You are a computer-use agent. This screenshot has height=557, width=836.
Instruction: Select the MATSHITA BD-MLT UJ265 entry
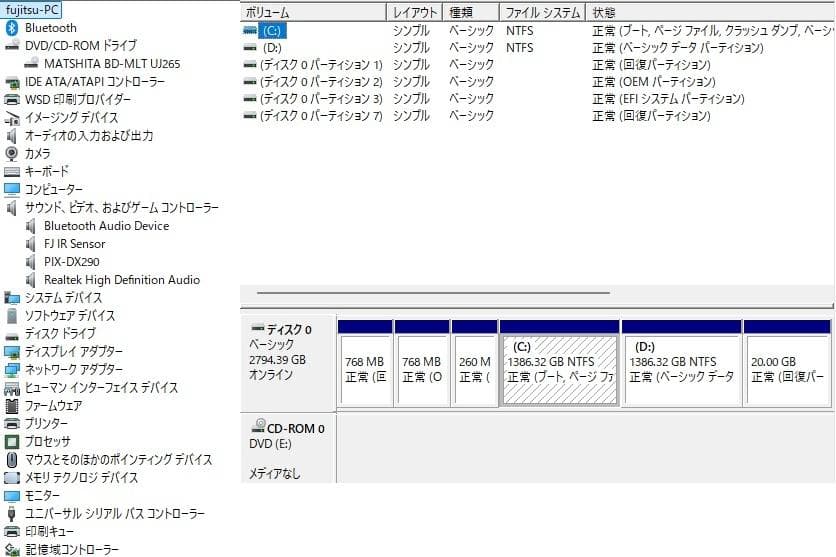click(112, 64)
